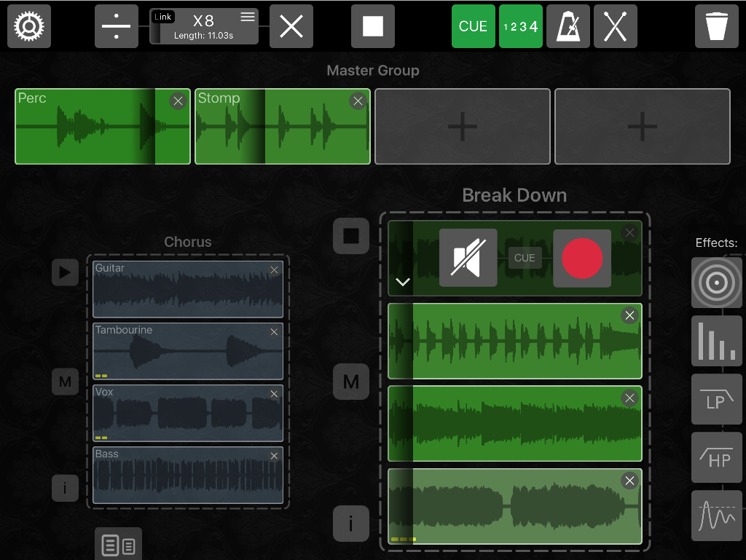Open the concentric circles reverb effect
Screen dimensions: 746x560
[x=717, y=283]
